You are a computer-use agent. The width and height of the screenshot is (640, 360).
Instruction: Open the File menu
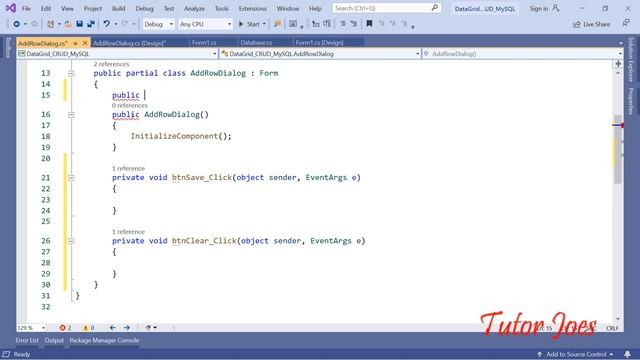[26, 8]
